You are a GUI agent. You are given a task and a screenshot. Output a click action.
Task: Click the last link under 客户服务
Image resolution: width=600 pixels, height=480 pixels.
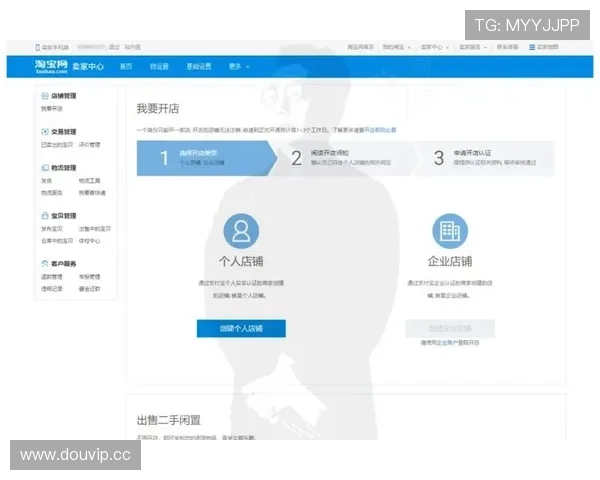90,289
